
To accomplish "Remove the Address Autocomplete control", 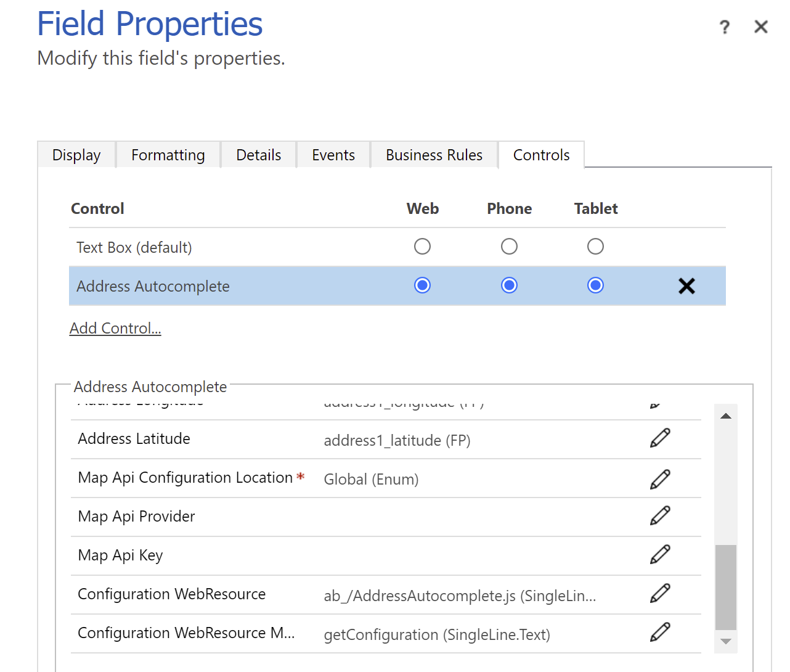I will (686, 286).
